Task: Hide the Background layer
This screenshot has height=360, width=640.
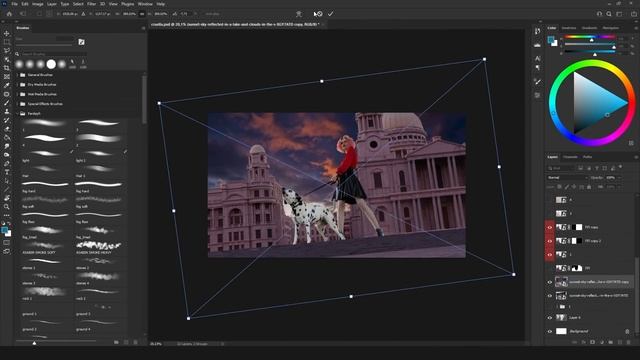Action: [x=549, y=331]
